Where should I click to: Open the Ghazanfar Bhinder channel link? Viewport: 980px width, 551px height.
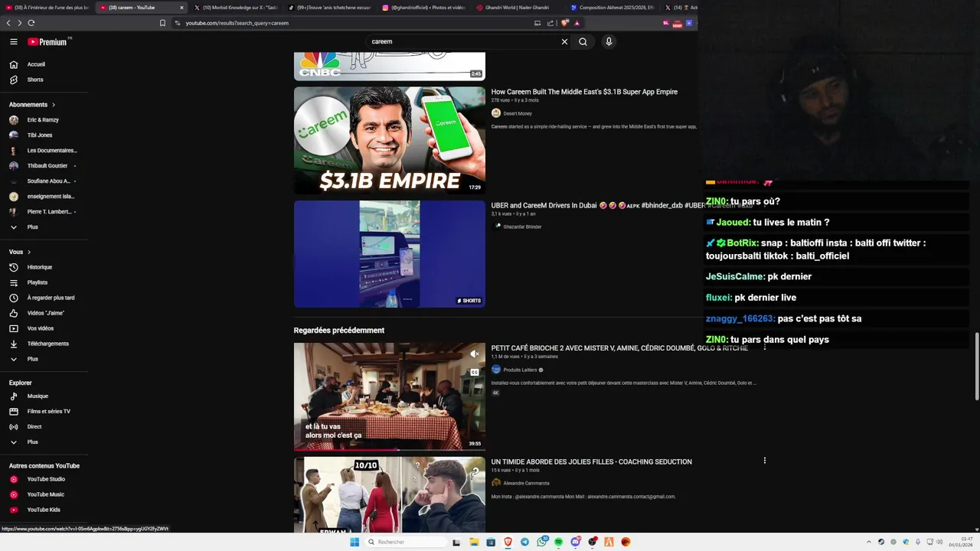[521, 227]
